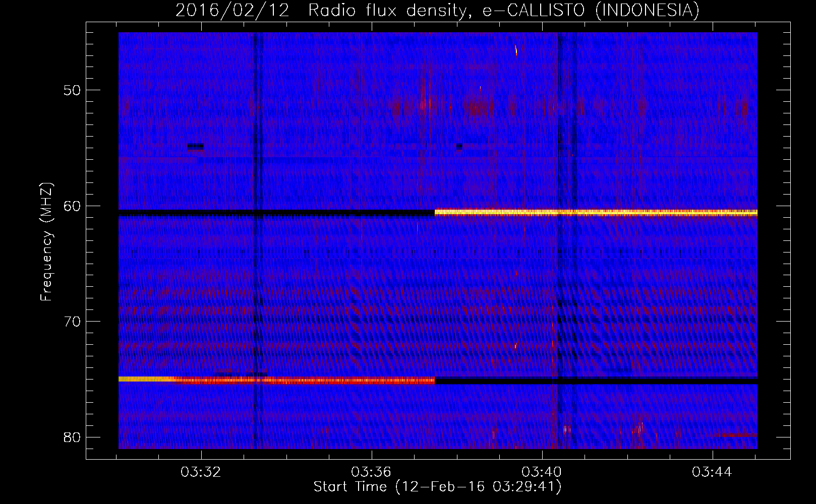The width and height of the screenshot is (816, 504).
Task: Click the 'Start Time (12-Feb-16 03:29:41)' label
Action: click(437, 487)
